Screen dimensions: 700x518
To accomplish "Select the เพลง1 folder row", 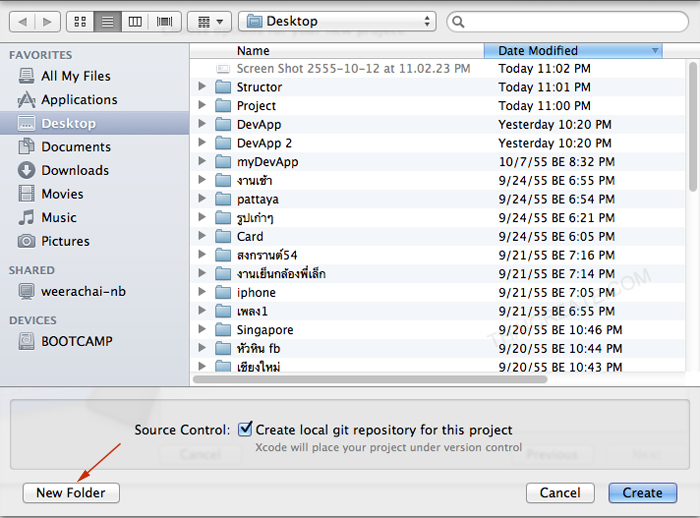I will click(x=438, y=311).
